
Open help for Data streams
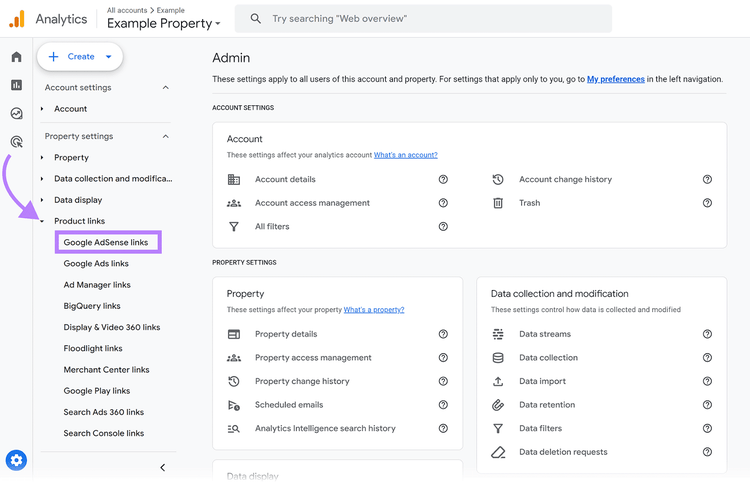click(707, 334)
